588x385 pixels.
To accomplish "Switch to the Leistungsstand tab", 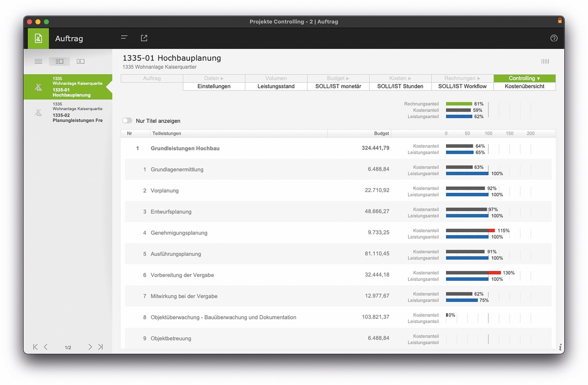I will [x=275, y=86].
